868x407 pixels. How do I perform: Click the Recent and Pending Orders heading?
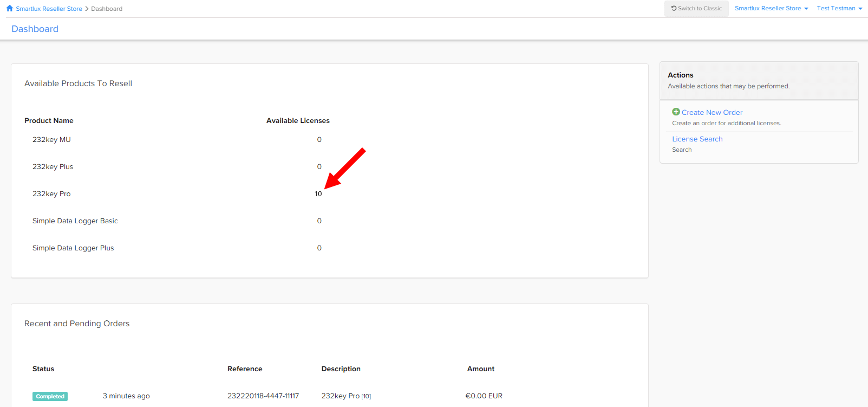pyautogui.click(x=77, y=323)
